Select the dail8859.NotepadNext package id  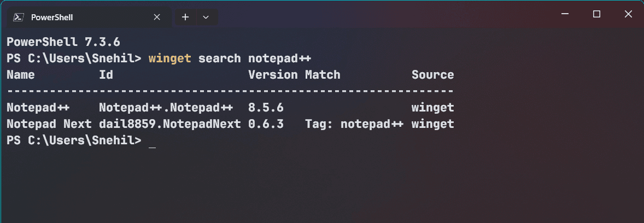(170, 124)
